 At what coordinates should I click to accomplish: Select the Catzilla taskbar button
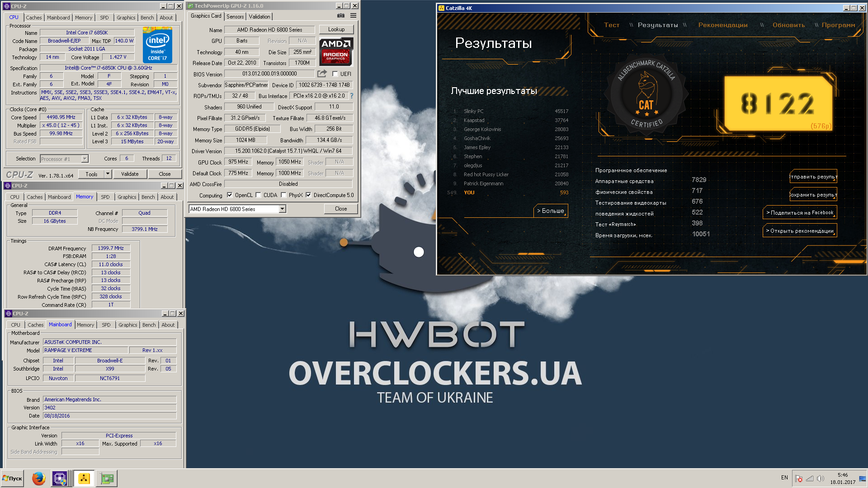84,479
